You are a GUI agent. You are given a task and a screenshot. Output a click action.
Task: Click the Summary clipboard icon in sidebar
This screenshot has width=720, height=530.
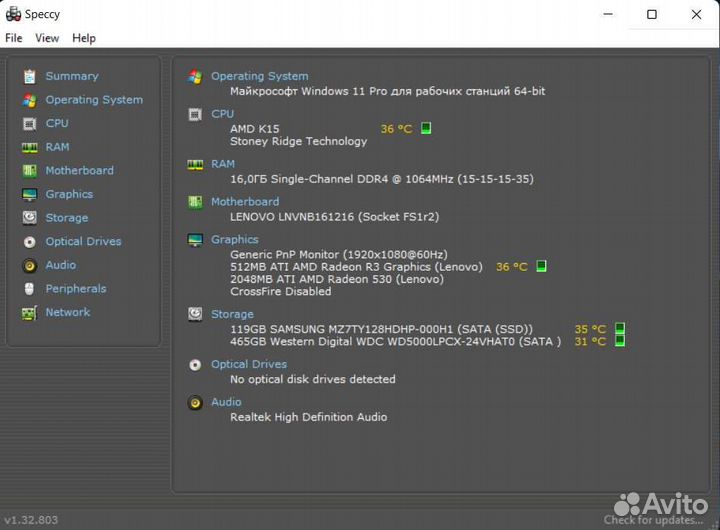click(29, 76)
